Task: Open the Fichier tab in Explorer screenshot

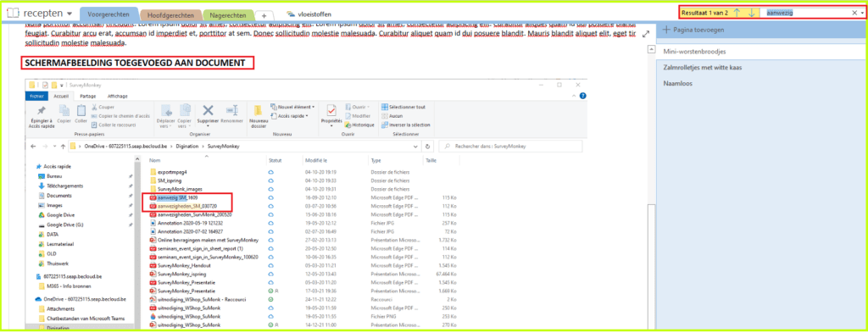Action: click(x=37, y=96)
